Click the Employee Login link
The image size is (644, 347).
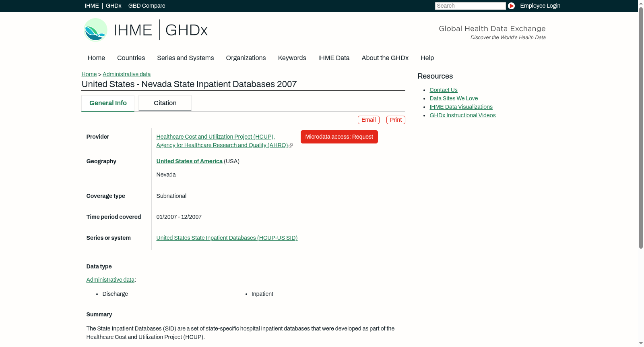[540, 6]
